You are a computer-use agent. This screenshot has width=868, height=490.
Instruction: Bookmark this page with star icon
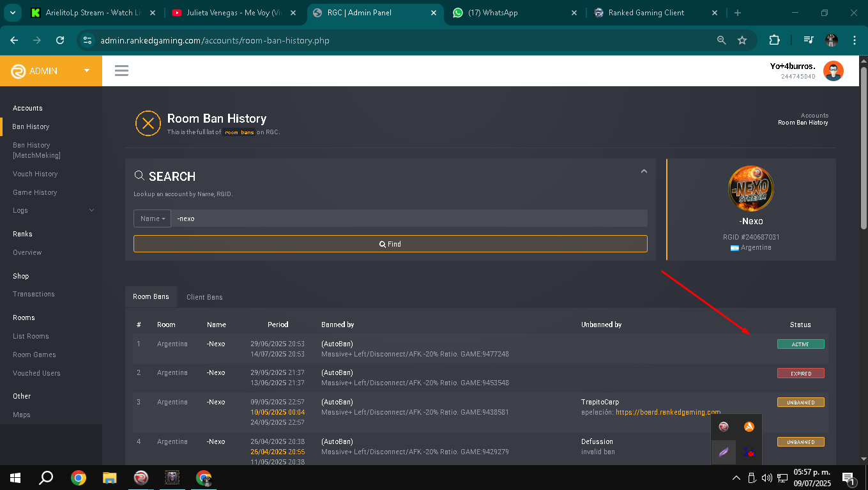tap(742, 40)
